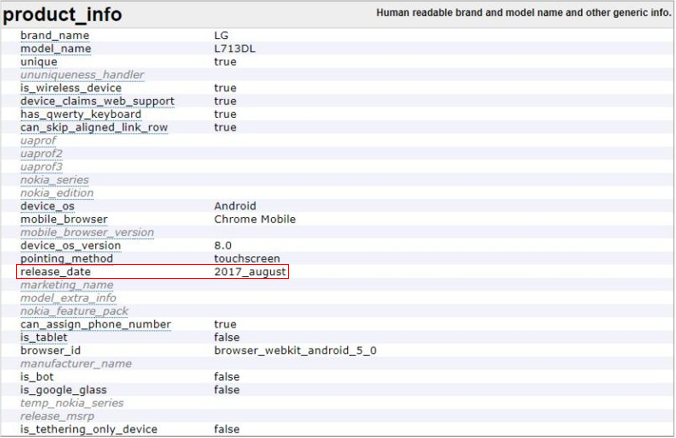Open the device_os capability link

(47, 206)
